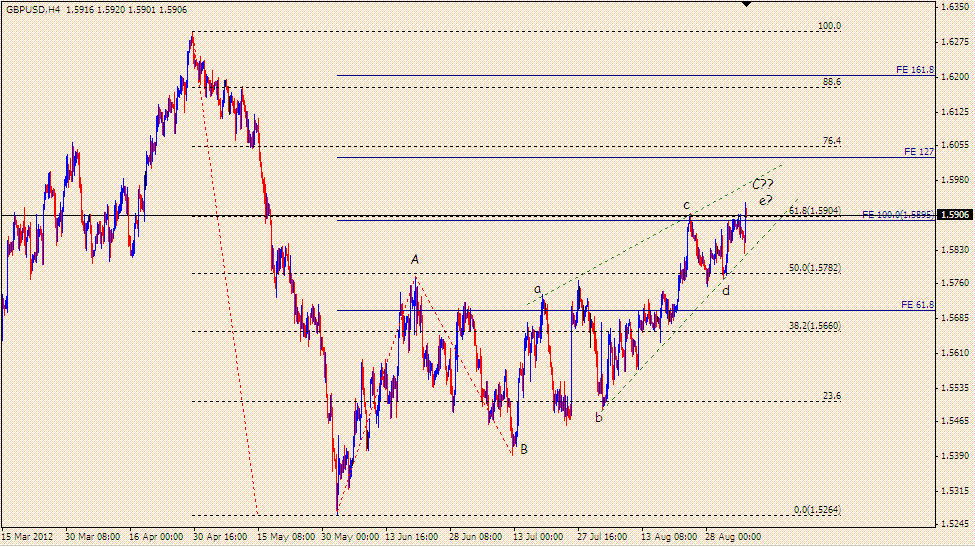Click the 1.5465 price axis value
The height and width of the screenshot is (547, 975).
(x=954, y=420)
